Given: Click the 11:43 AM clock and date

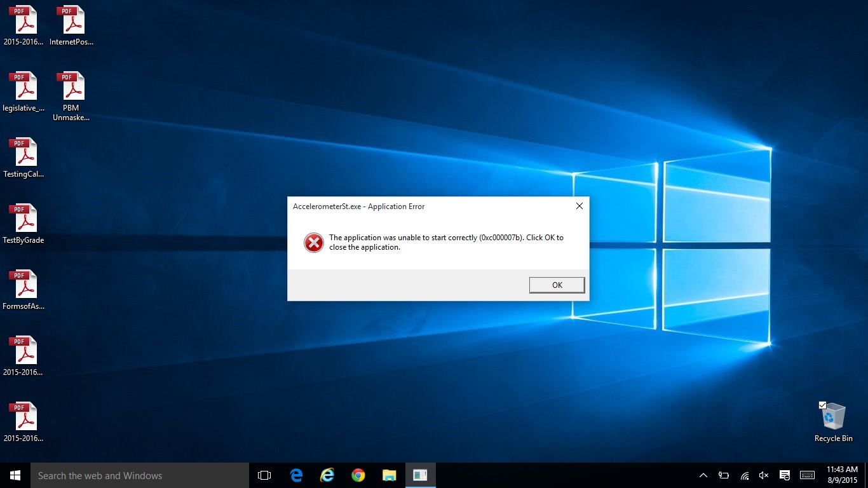Looking at the screenshot, I should pos(842,475).
